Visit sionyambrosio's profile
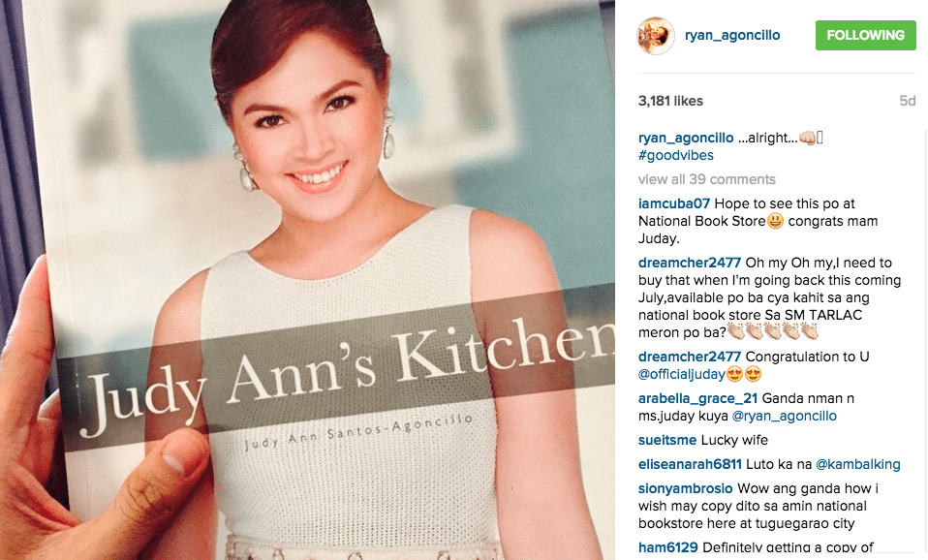The height and width of the screenshot is (560, 928). click(686, 489)
